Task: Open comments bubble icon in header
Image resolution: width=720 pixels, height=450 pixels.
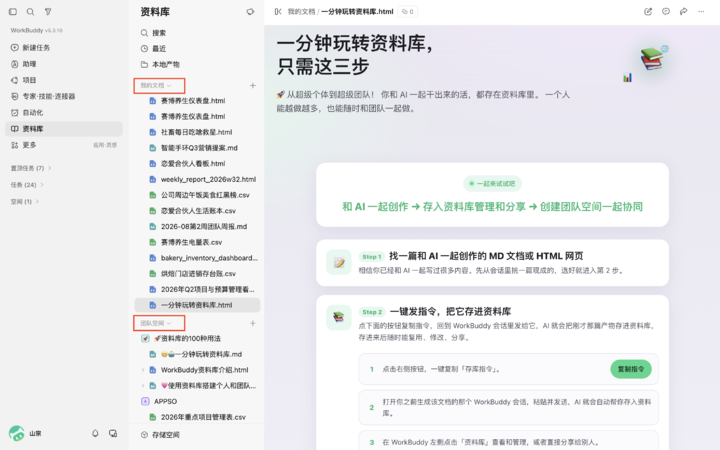Action: (666, 12)
